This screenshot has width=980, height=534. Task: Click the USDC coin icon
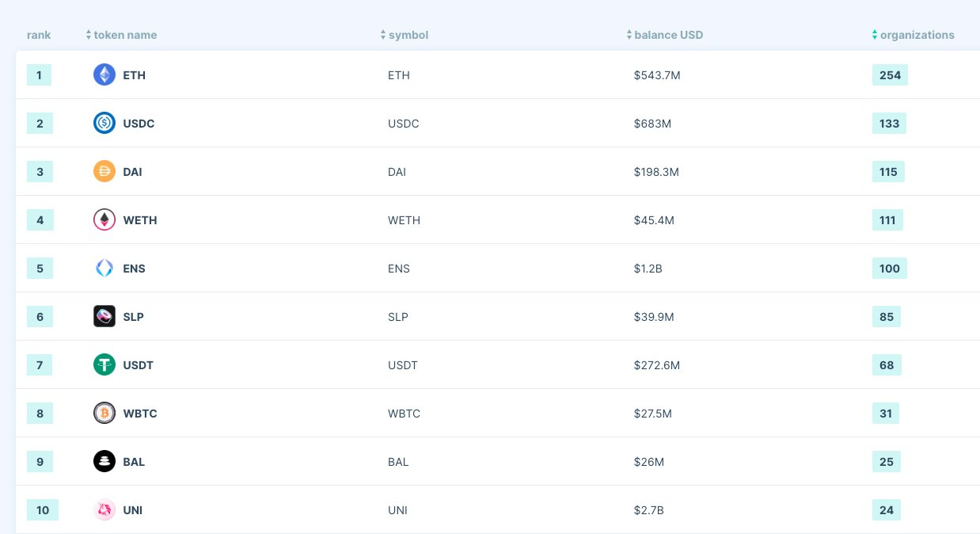point(104,124)
